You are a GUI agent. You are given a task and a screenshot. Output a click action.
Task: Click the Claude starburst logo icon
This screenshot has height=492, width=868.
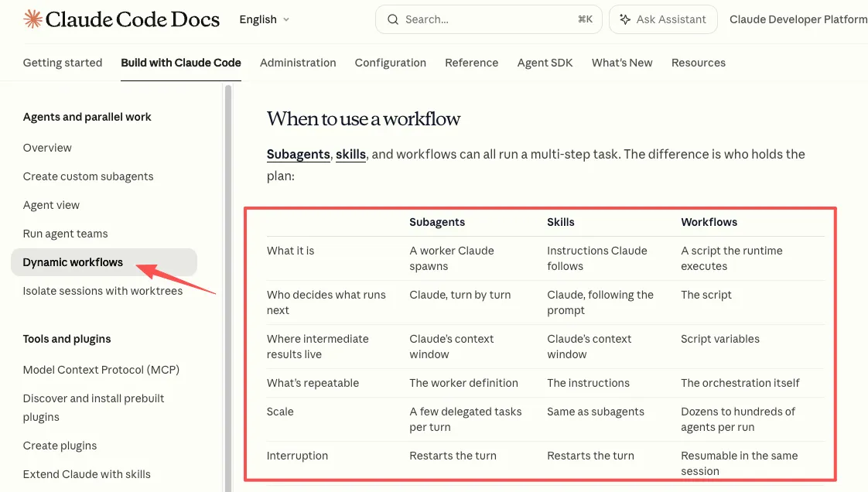32,19
